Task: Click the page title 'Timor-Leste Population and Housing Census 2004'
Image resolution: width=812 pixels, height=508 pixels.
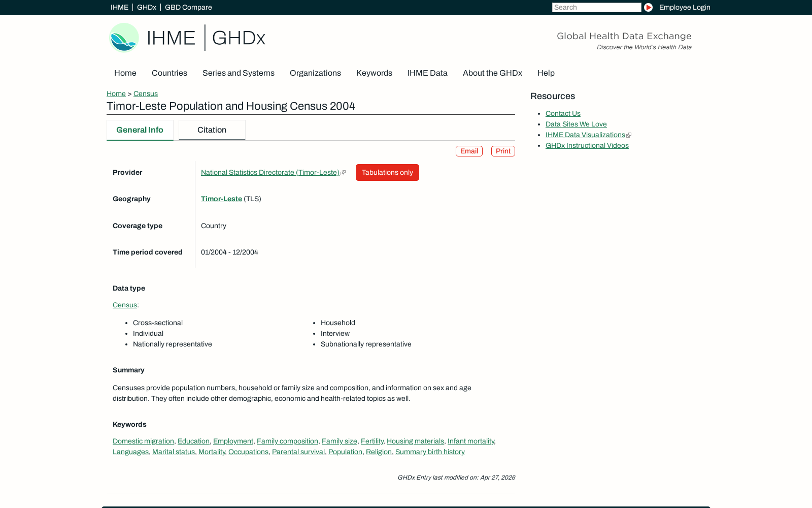Action: point(231,106)
